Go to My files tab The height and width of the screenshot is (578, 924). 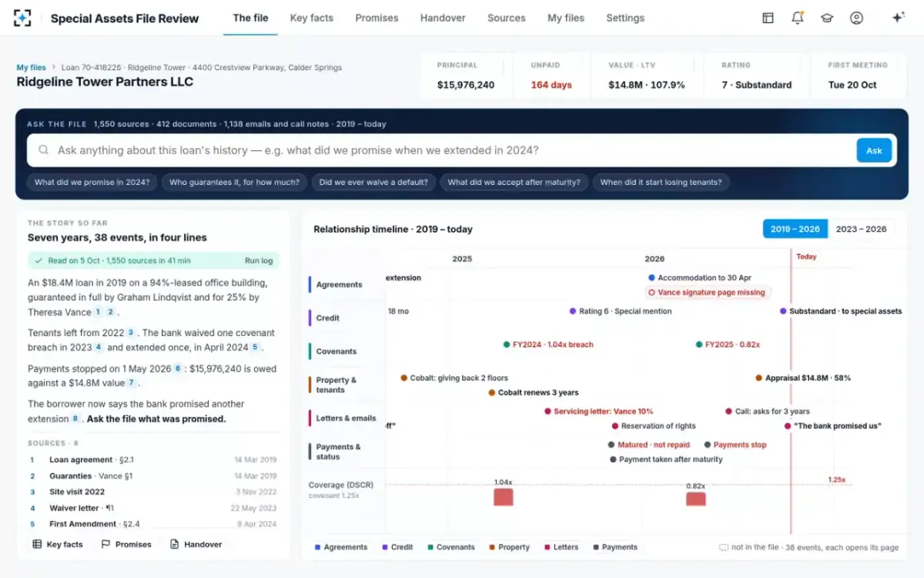coord(566,18)
